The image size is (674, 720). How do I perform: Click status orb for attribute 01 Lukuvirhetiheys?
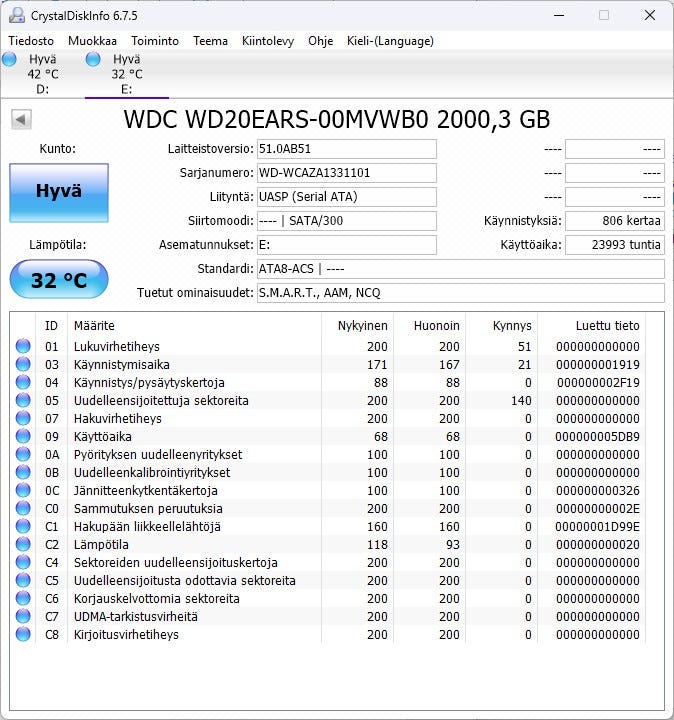pos(23,346)
